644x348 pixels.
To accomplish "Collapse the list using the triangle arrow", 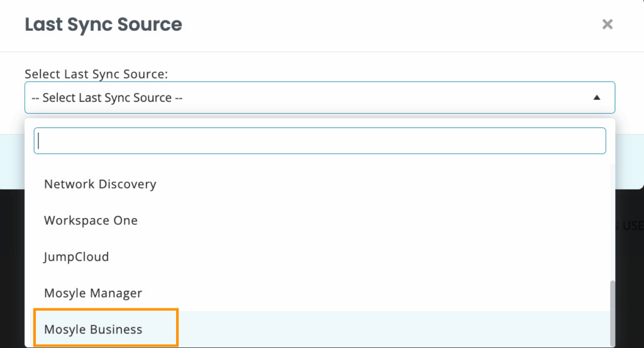I will tap(597, 97).
